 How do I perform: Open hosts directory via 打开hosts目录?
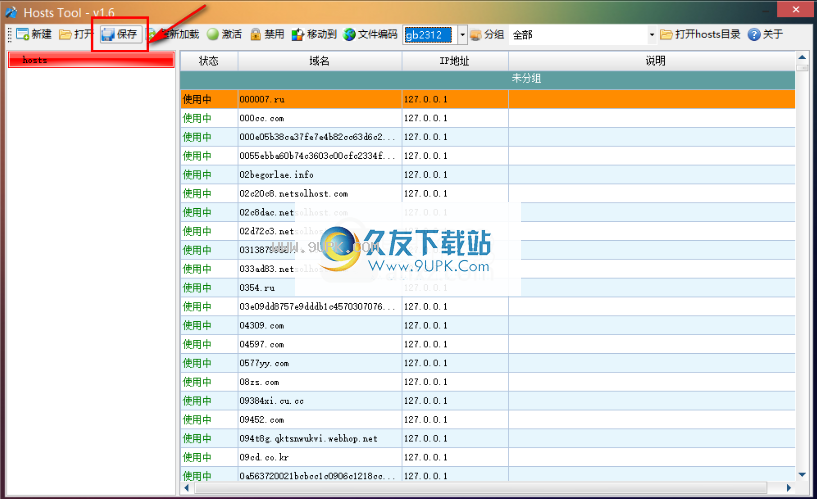click(700, 34)
